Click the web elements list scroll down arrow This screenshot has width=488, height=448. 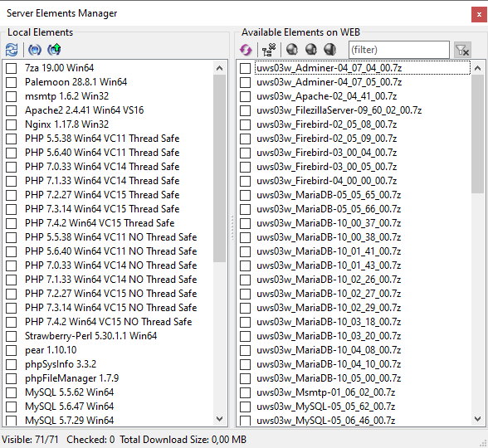pos(478,419)
